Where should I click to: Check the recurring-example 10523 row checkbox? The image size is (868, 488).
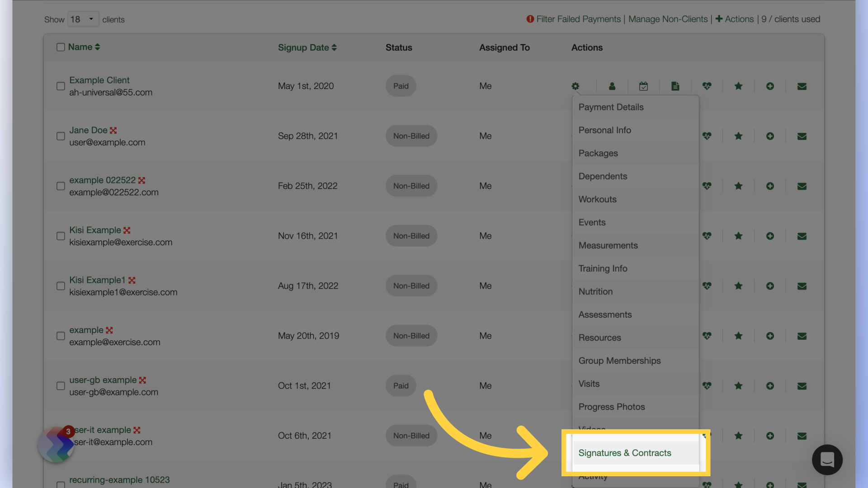[61, 484]
